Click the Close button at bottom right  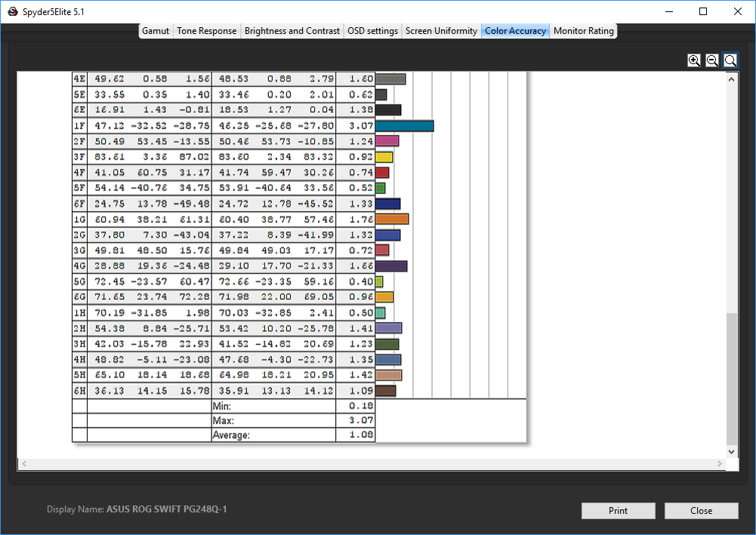click(701, 511)
